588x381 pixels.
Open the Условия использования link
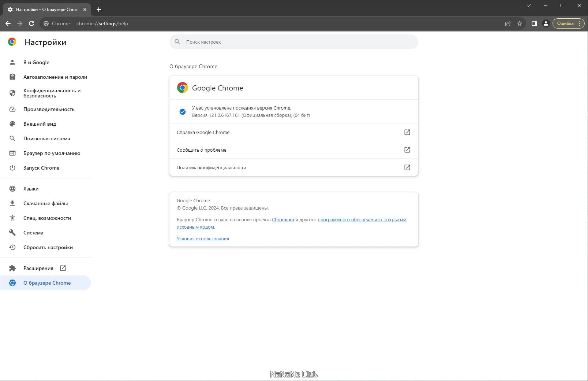pos(203,239)
